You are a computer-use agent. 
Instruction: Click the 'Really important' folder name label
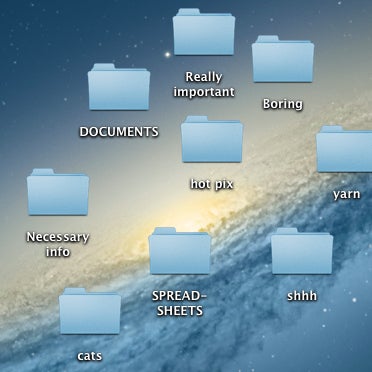tap(204, 84)
